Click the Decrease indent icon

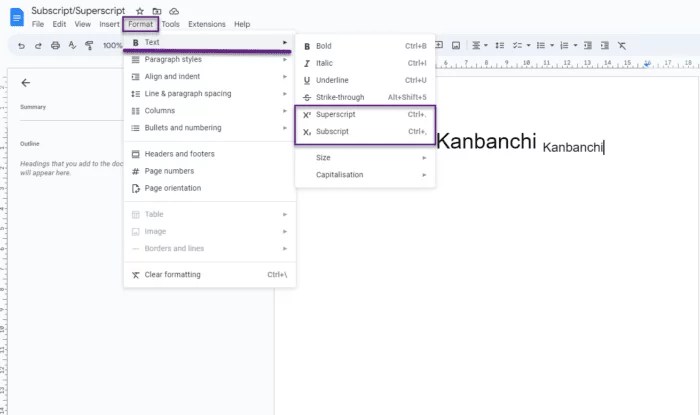point(588,46)
